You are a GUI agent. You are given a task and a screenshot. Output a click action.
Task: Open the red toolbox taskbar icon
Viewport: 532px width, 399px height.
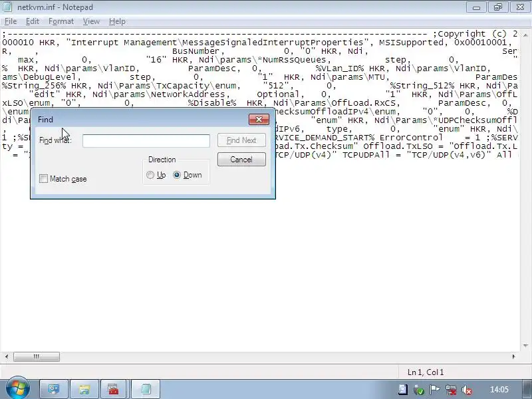click(113, 389)
